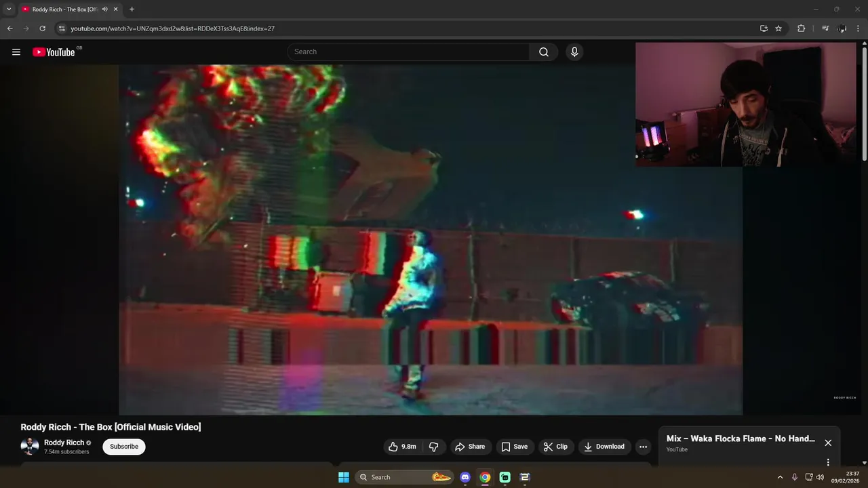Open the Chrome profile avatar
The image size is (868, 488).
click(x=842, y=28)
